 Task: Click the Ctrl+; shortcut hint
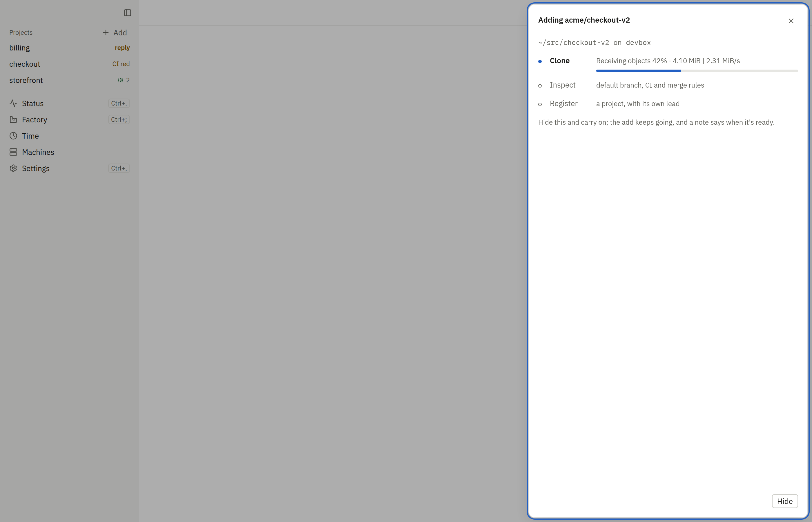tap(119, 120)
